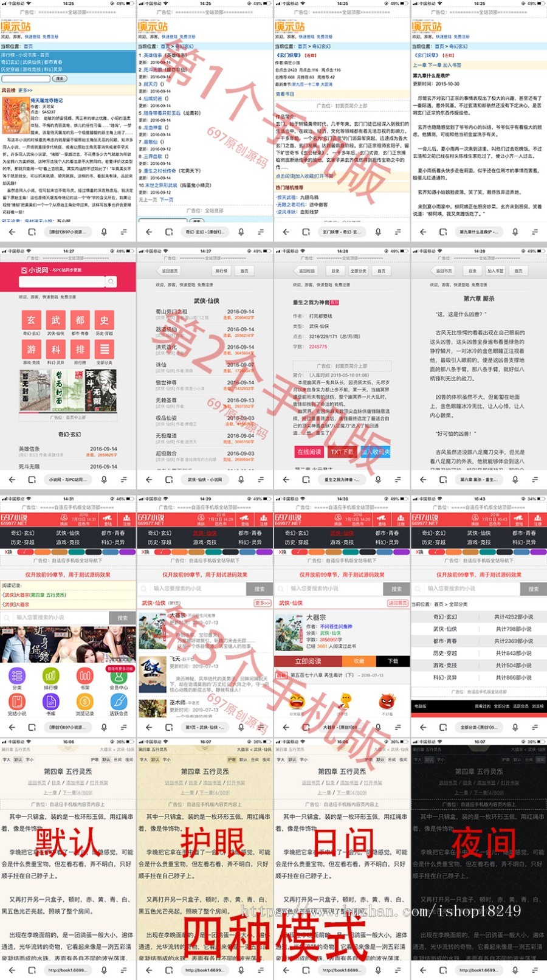The width and height of the screenshot is (547, 980).
Task: Toggle 护眼 mode in the yellow-tinted reader
Action: [232, 759]
